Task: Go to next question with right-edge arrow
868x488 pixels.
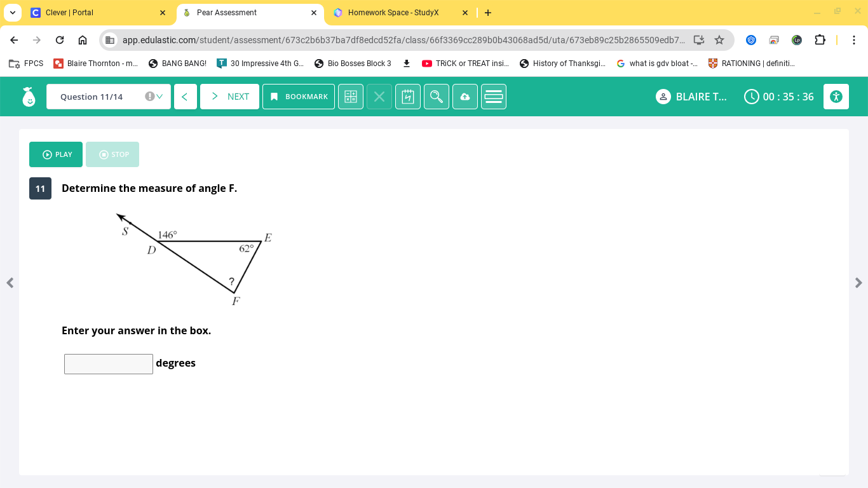Action: point(858,283)
